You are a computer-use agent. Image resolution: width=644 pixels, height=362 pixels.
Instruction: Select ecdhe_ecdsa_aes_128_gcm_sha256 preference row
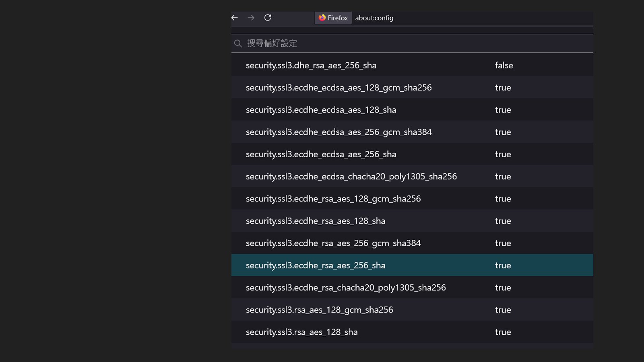pos(339,88)
